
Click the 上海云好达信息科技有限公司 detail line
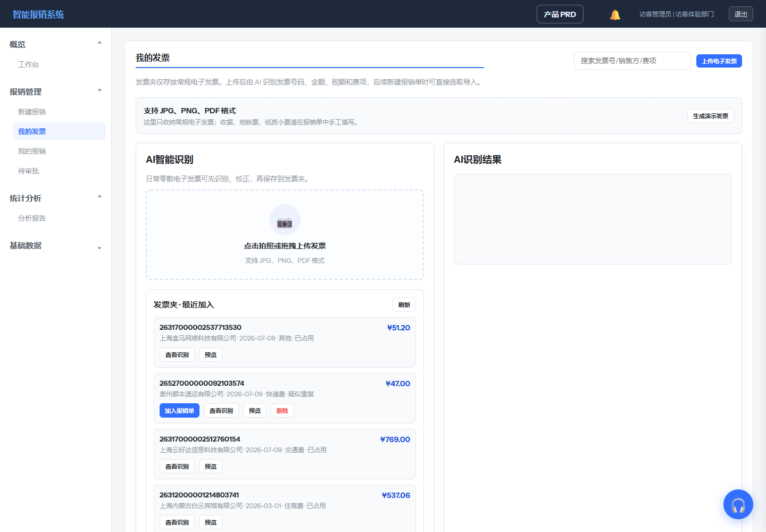tap(243, 450)
